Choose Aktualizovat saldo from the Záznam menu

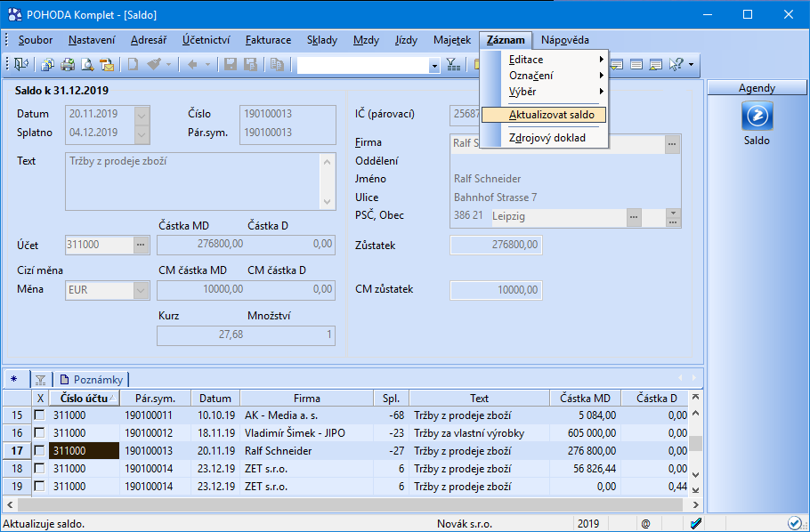[544, 115]
